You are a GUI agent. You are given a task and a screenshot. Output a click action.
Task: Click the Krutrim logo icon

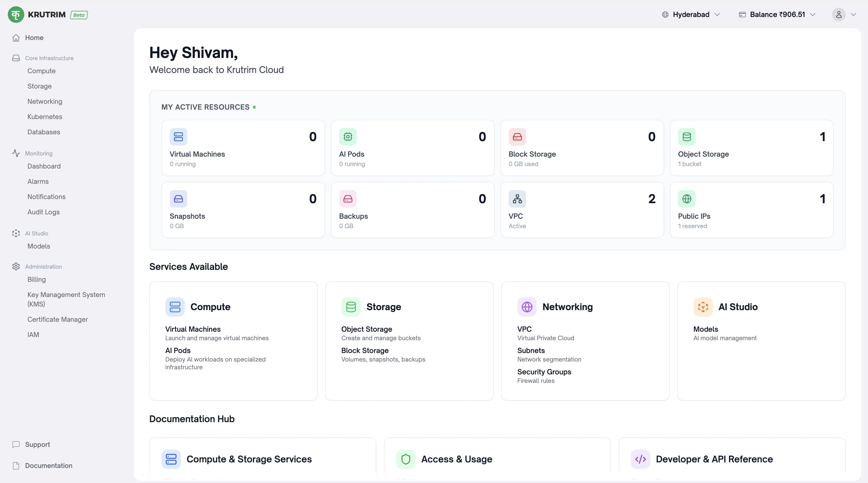pyautogui.click(x=16, y=15)
